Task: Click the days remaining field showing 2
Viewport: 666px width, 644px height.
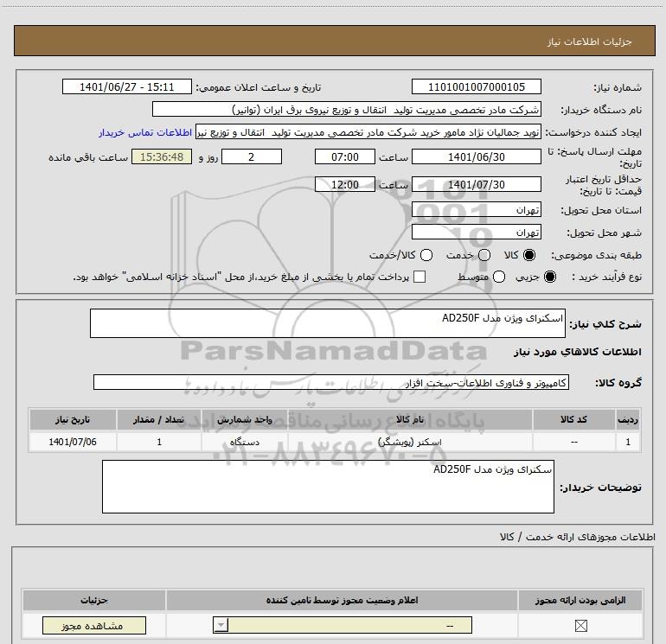Action: tap(252, 156)
